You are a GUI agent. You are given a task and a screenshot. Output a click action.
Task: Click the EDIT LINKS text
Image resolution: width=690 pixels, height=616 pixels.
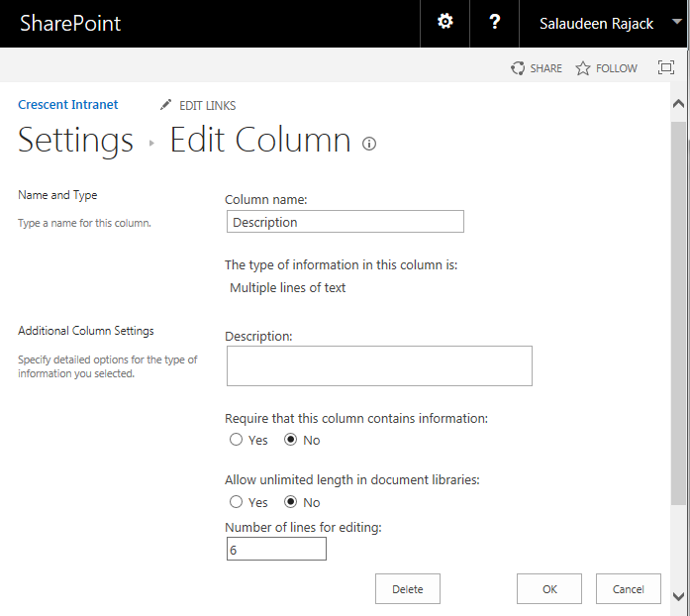coord(207,106)
